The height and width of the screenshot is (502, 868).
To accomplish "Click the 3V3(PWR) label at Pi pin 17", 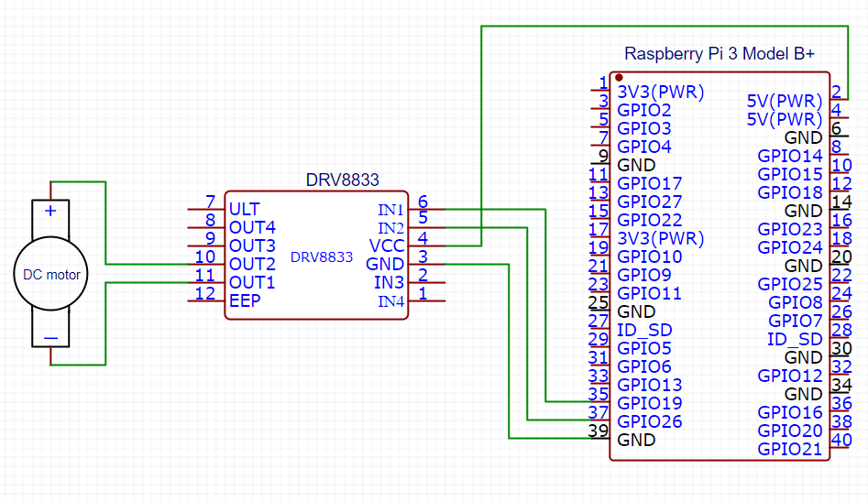I will pyautogui.click(x=661, y=238).
